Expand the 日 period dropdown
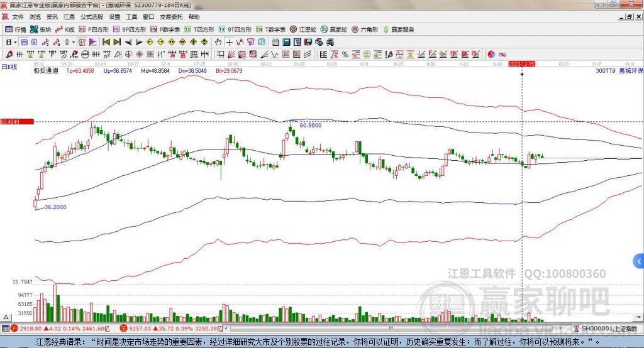Screen dimensions: 644x348 [x=15, y=42]
